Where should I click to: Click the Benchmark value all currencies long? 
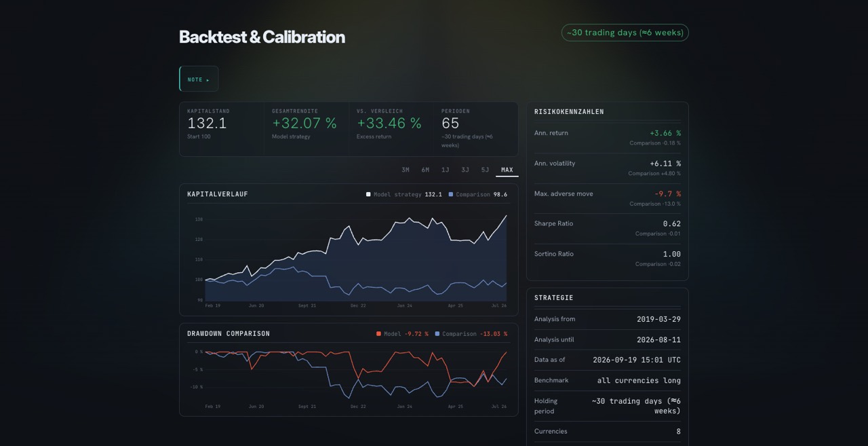pyautogui.click(x=639, y=380)
